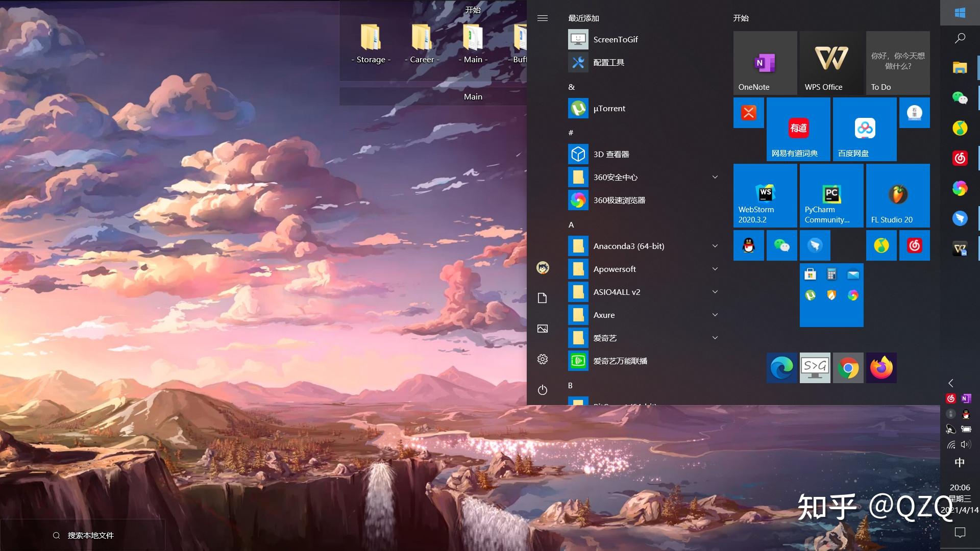Show hidden tray icons with the chevron

(x=950, y=383)
